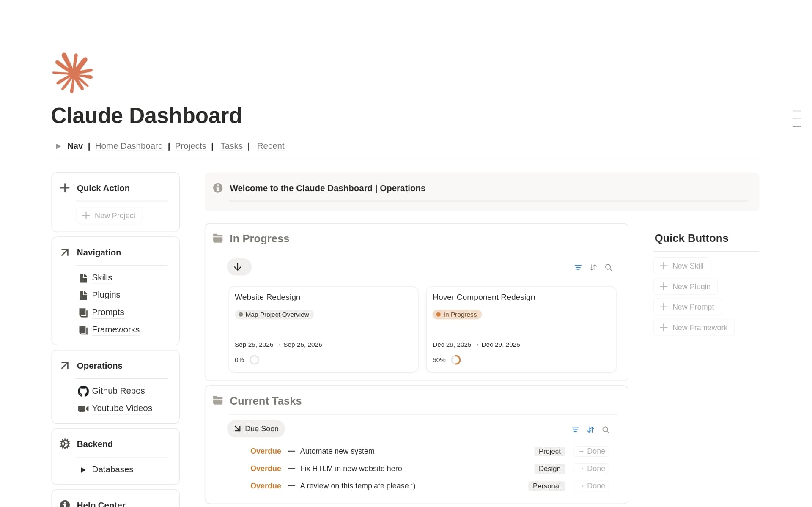
Task: Open the Frameworks page
Action: coord(115,329)
